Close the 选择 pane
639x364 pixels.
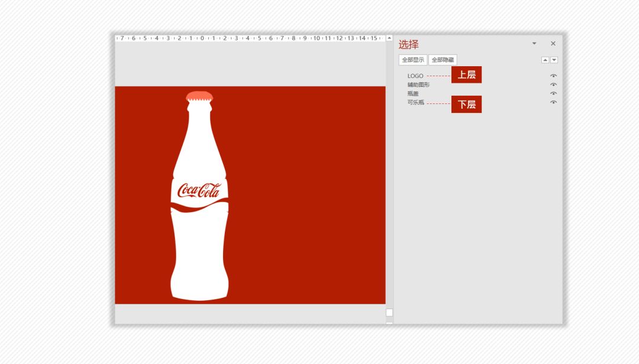(x=553, y=43)
